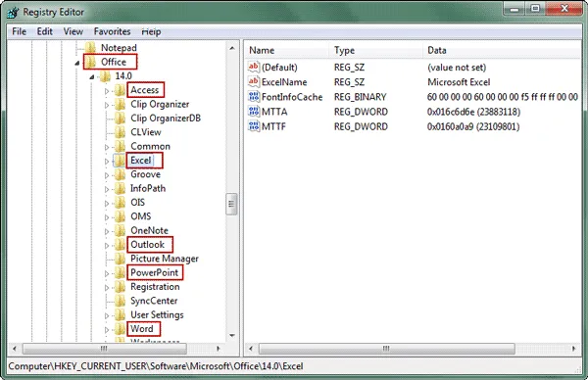The width and height of the screenshot is (588, 380).
Task: Click the Picture Manager folder icon
Action: coord(120,259)
